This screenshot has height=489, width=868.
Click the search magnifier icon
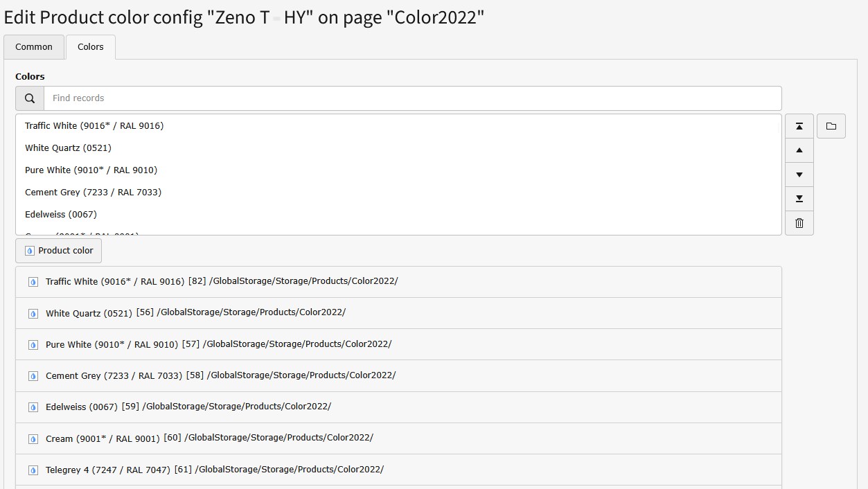tap(30, 98)
